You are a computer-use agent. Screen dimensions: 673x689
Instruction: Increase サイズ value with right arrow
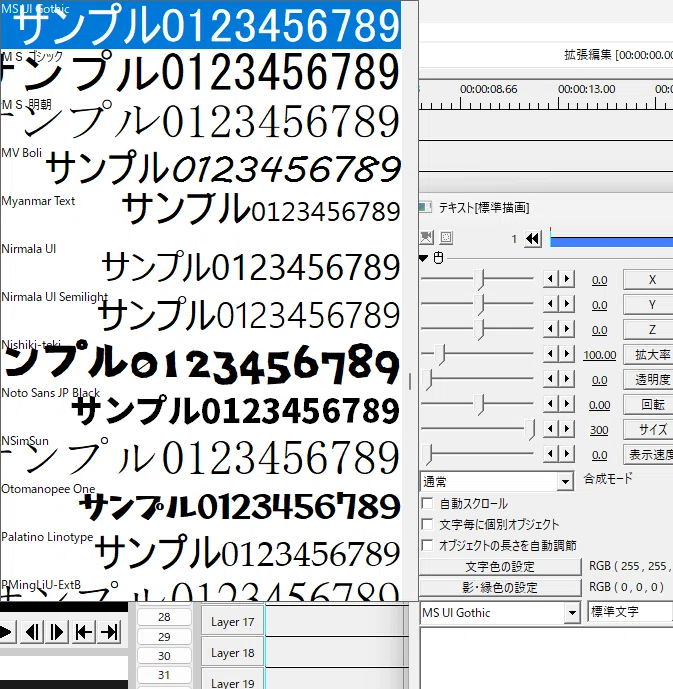(567, 429)
